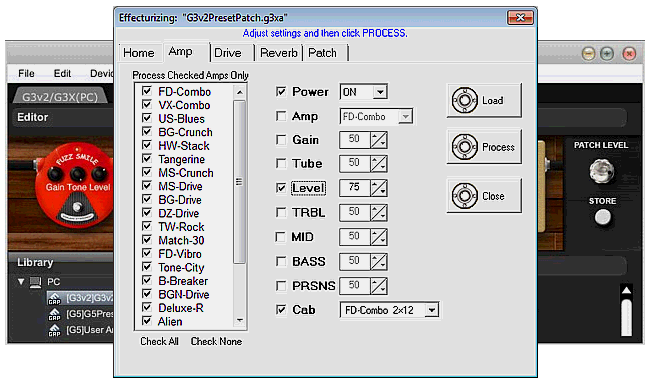Open the Power ON dropdown
This screenshot has width=649, height=383.
380,92
